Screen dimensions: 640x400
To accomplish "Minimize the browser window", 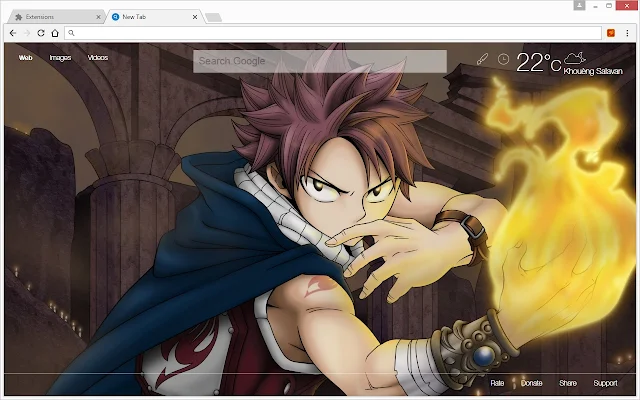I will point(596,6).
